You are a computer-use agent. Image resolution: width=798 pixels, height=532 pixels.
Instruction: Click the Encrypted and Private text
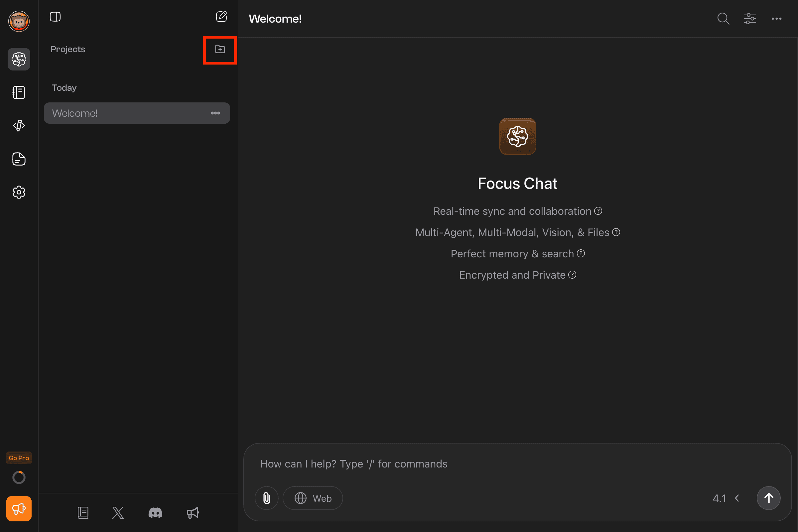click(512, 275)
